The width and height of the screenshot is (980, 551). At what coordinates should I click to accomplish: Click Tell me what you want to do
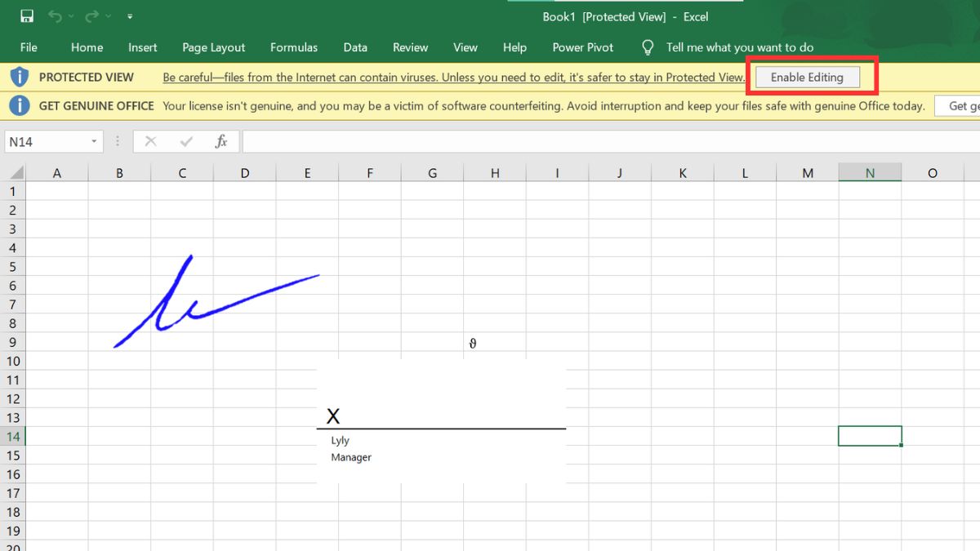[x=740, y=47]
